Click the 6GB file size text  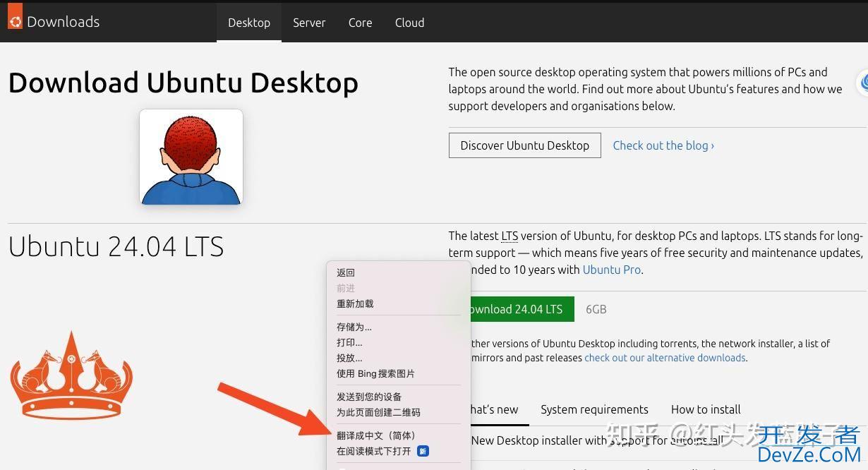coord(596,309)
